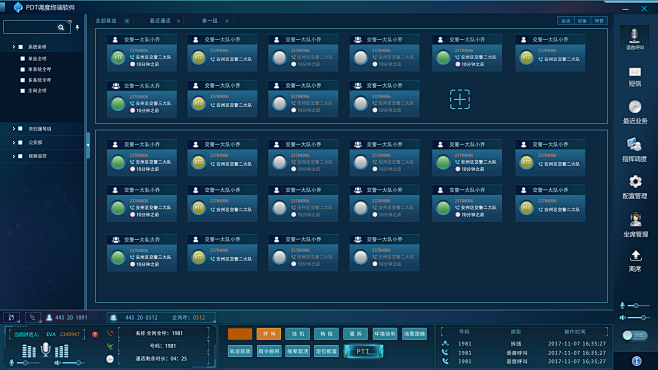
Task: Switch to the 最近通话 tab
Action: (160, 21)
